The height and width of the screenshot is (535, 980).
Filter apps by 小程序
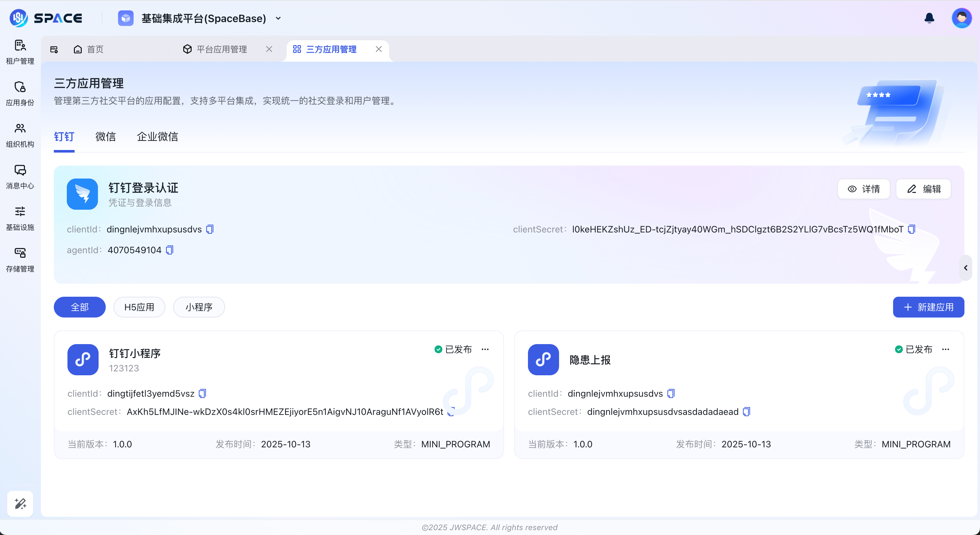198,307
